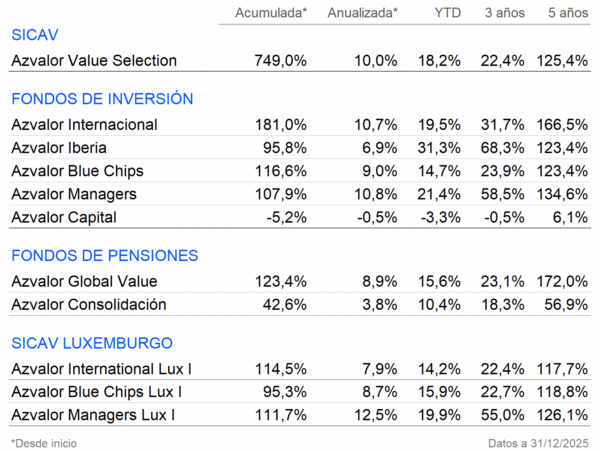Select the 5 años column header

point(568,12)
